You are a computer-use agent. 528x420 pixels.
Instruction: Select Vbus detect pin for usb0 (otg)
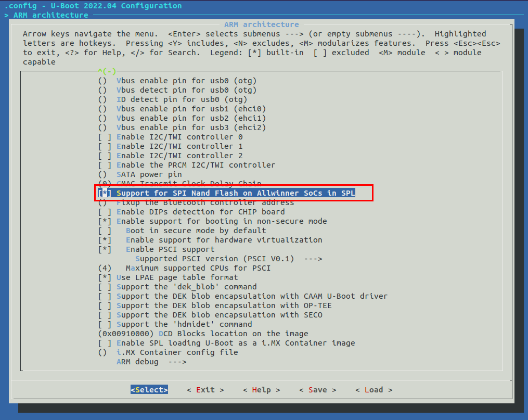[x=177, y=90]
